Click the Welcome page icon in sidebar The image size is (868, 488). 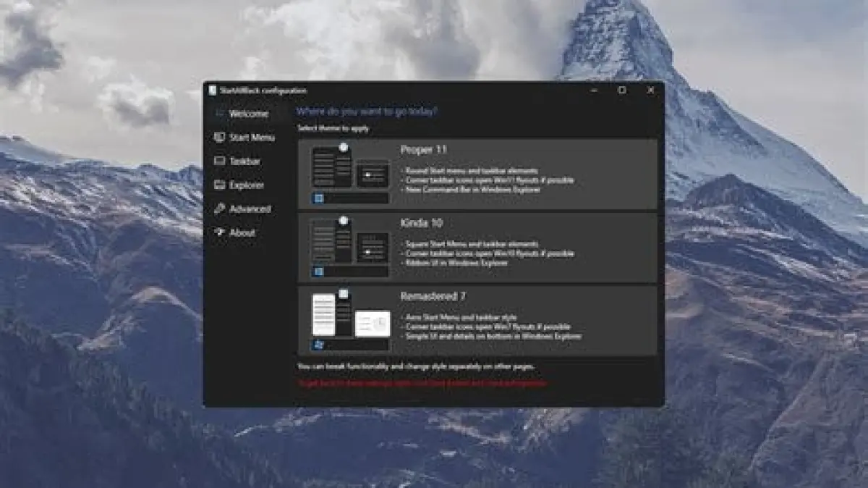coord(218,114)
